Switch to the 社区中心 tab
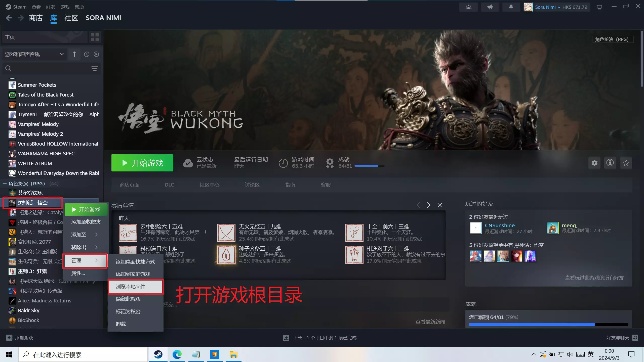644x362 pixels. (x=209, y=185)
